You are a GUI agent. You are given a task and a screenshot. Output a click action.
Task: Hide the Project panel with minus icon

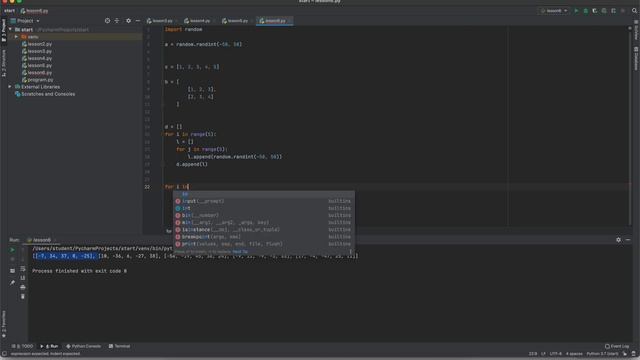[138, 21]
